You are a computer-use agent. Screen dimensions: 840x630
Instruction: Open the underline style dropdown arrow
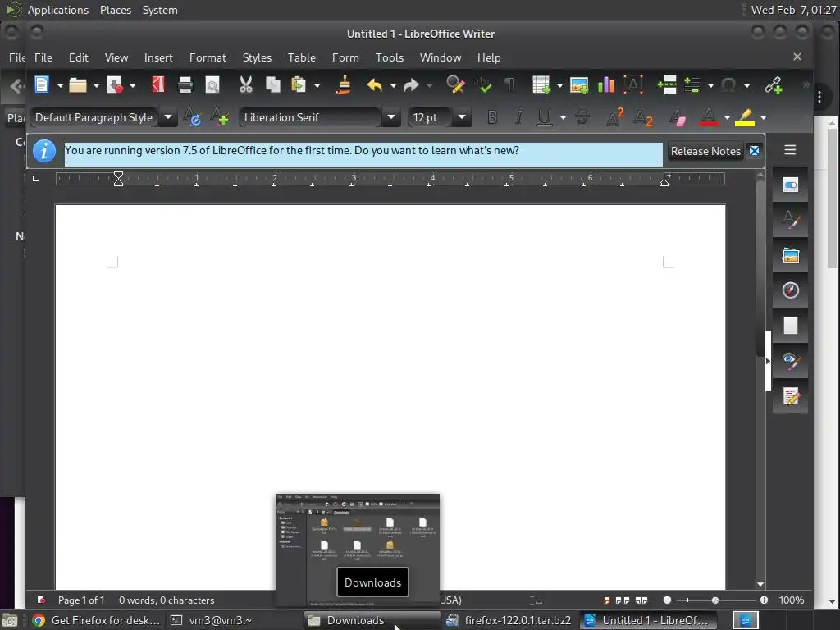click(x=563, y=118)
